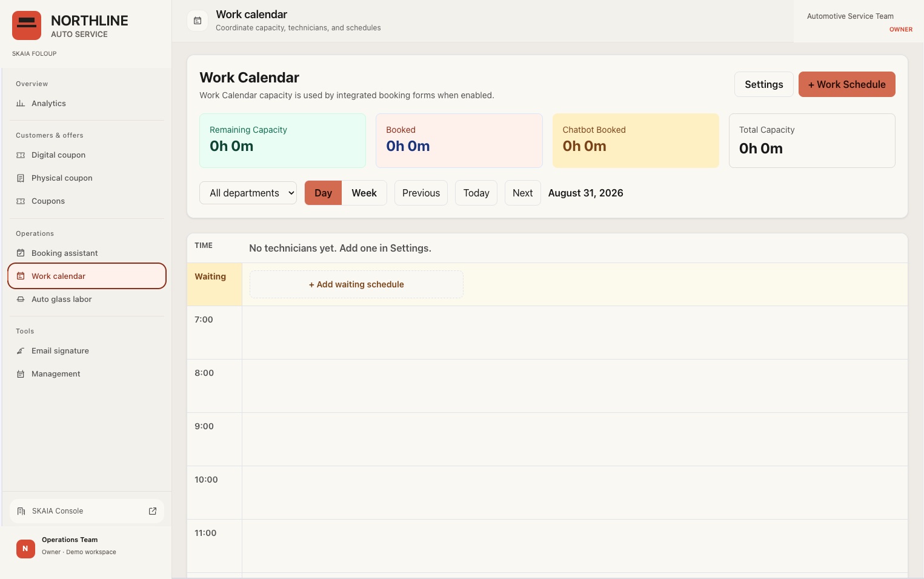This screenshot has width=924, height=579.
Task: Click the header Work calendar icon button
Action: [x=198, y=21]
